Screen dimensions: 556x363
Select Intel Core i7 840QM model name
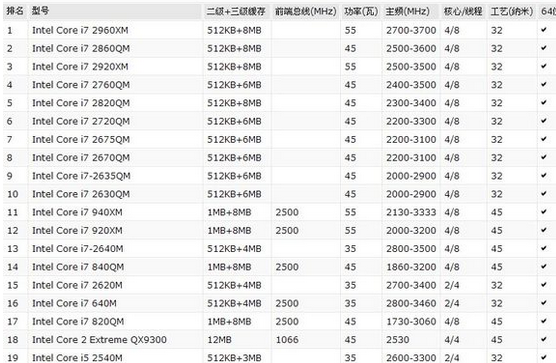coord(78,267)
